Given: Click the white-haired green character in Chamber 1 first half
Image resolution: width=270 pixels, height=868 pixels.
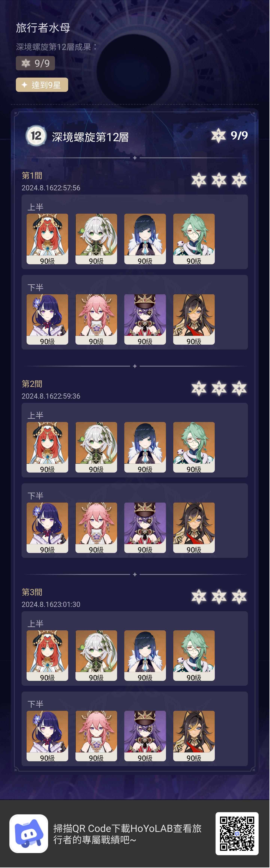Looking at the screenshot, I should (x=96, y=239).
